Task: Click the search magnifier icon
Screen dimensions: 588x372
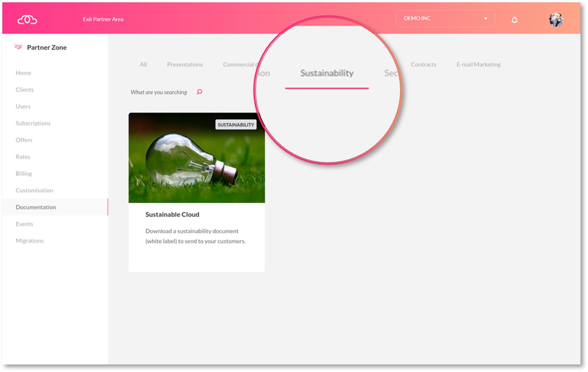Action: [x=199, y=92]
